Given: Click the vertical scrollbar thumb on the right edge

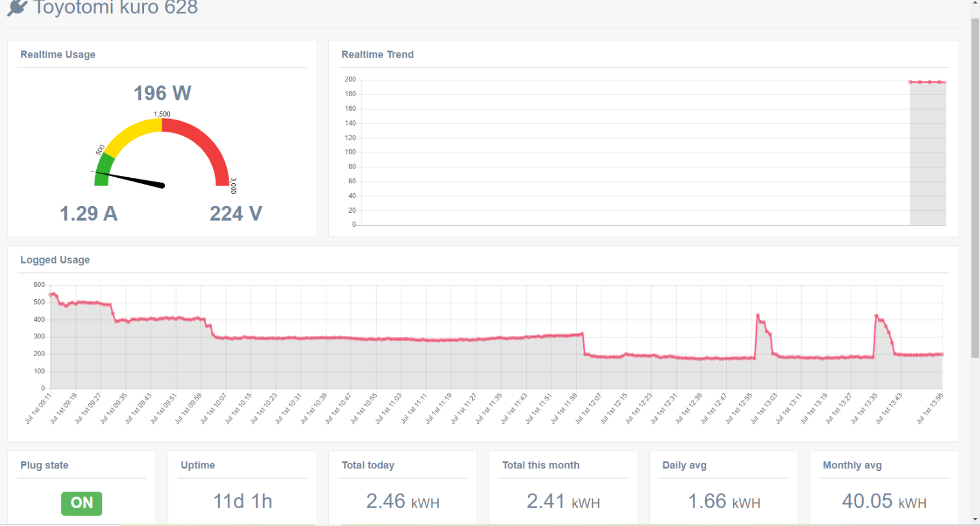Looking at the screenshot, I should click(975, 188).
